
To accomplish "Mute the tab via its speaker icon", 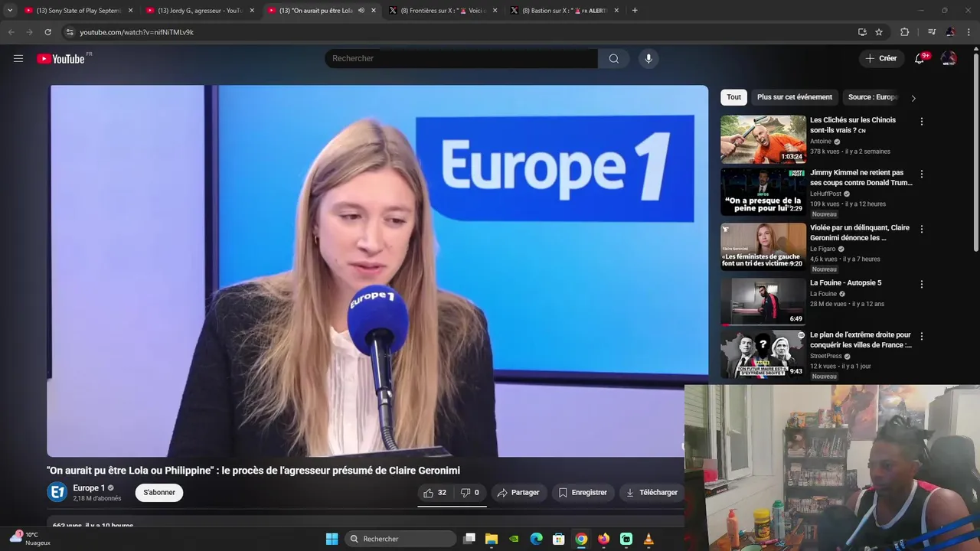I will tap(361, 11).
